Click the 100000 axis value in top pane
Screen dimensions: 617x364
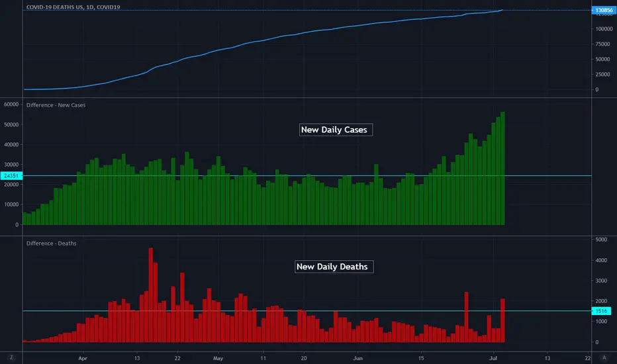point(604,28)
